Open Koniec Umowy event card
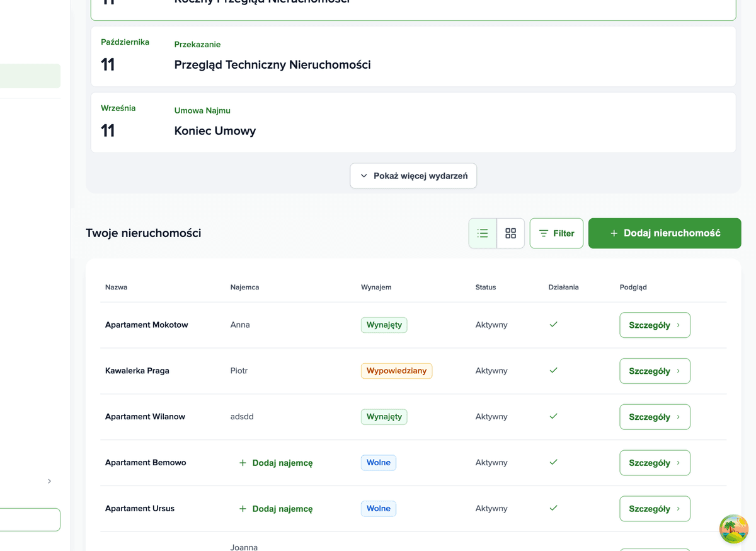This screenshot has width=756, height=551. point(413,122)
